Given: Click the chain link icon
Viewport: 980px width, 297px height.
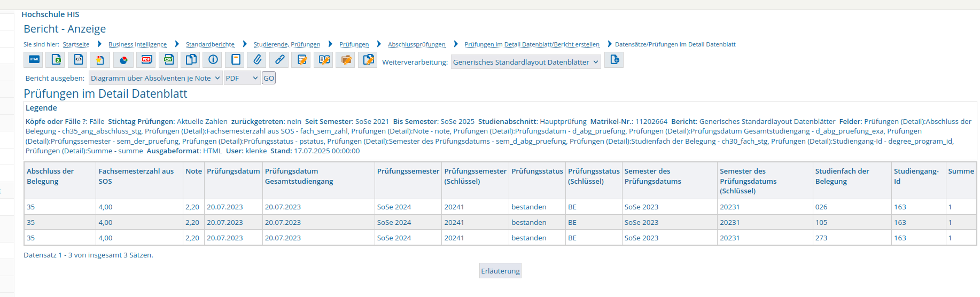Looking at the screenshot, I should tap(279, 60).
